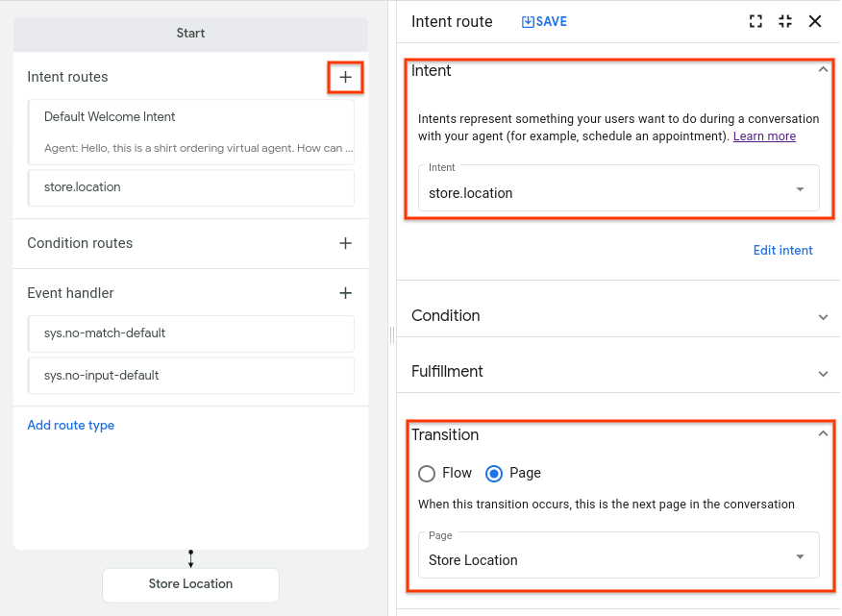This screenshot has height=616, width=842.
Task: Select the Flow transition radio button
Action: 427,473
